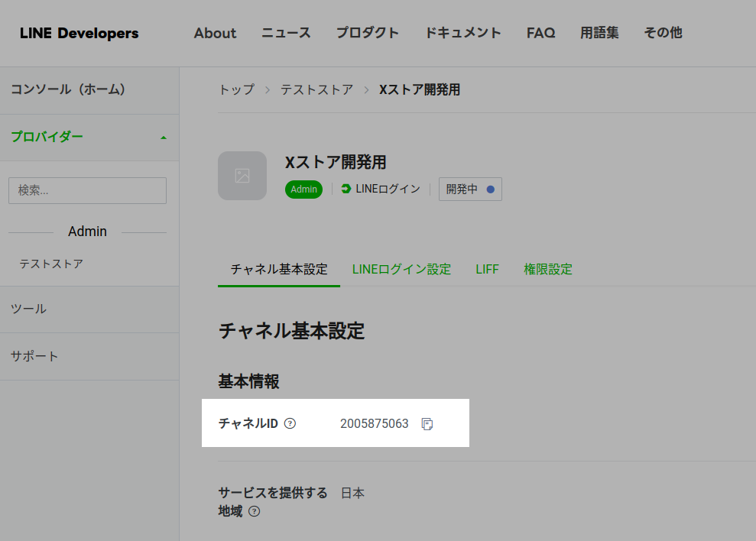756x541 pixels.
Task: Go to the FAQ page
Action: pyautogui.click(x=540, y=33)
